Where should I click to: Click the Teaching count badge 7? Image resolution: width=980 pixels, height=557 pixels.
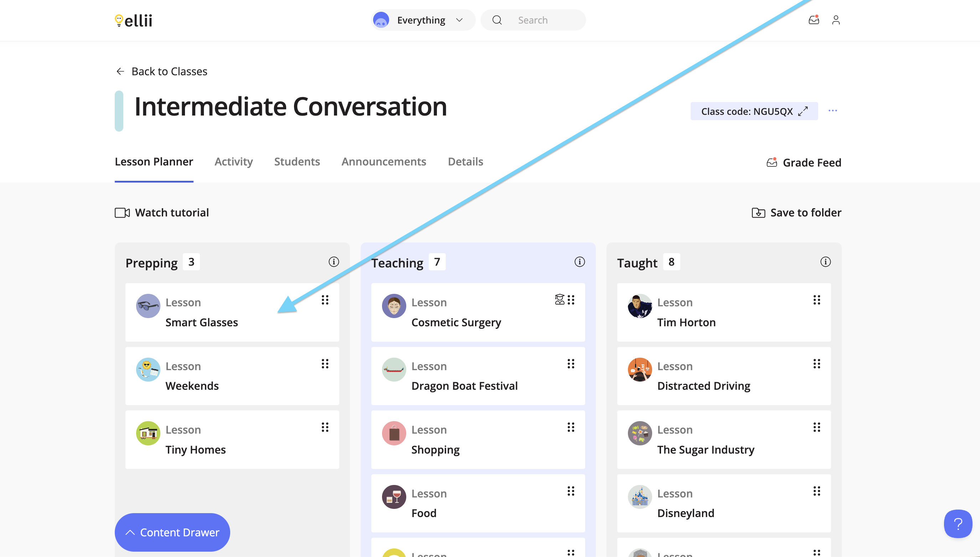437,262
